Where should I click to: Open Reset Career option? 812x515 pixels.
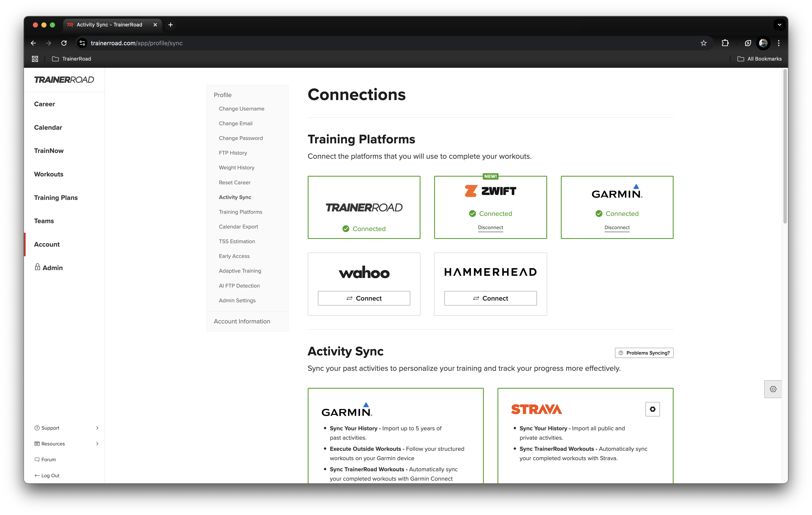tap(234, 182)
